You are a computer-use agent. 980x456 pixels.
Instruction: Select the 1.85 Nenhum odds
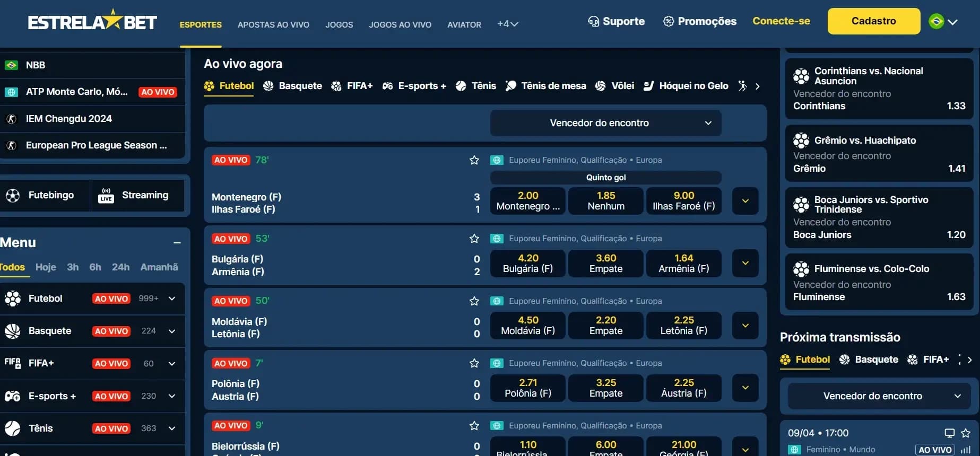[x=606, y=201]
